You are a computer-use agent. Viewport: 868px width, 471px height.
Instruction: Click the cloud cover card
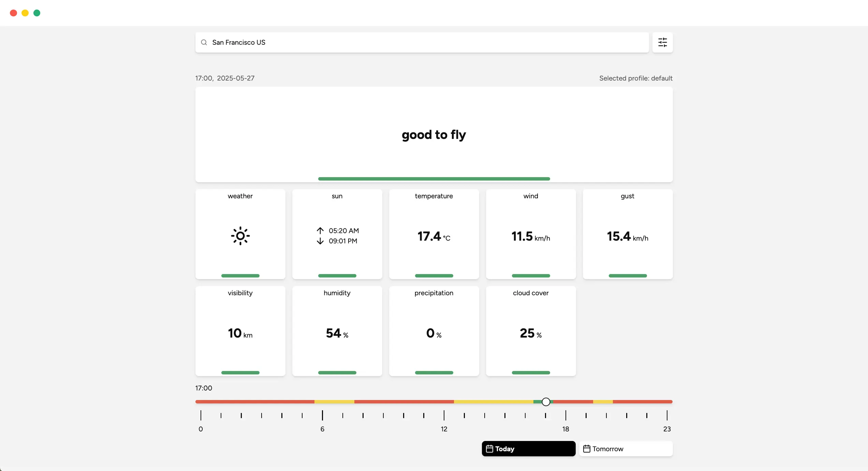tap(531, 331)
